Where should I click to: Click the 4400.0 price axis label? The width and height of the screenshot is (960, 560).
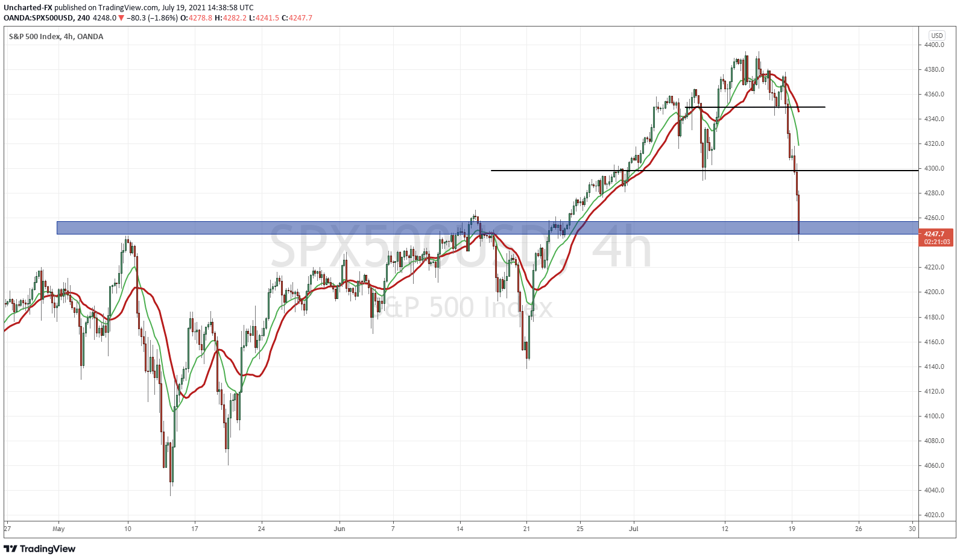click(935, 45)
